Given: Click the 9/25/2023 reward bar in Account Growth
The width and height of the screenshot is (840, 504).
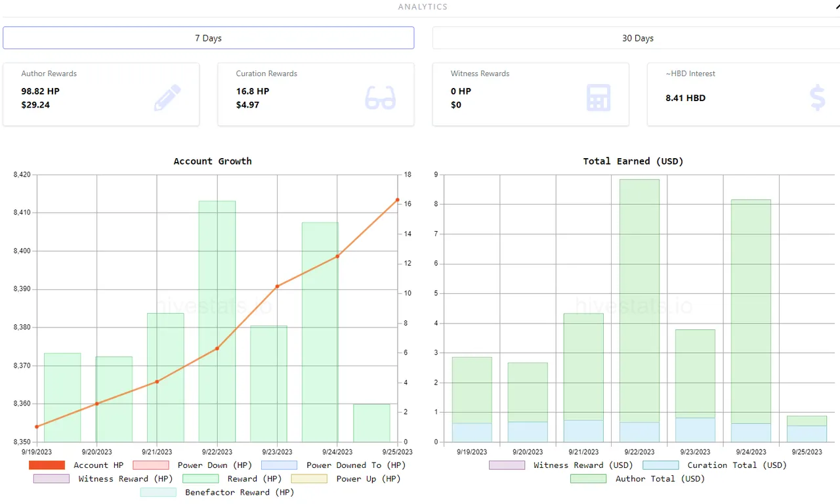Looking at the screenshot, I should [x=371, y=423].
